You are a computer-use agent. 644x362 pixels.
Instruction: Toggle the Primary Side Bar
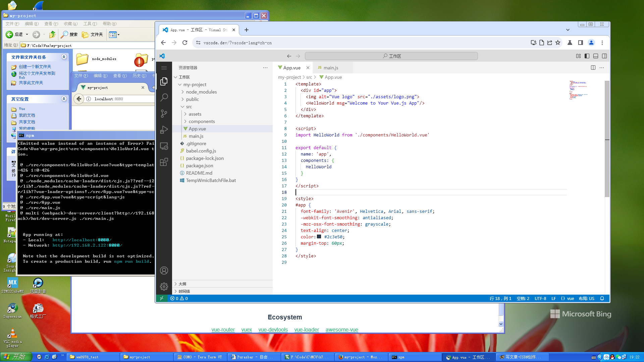[x=587, y=56]
